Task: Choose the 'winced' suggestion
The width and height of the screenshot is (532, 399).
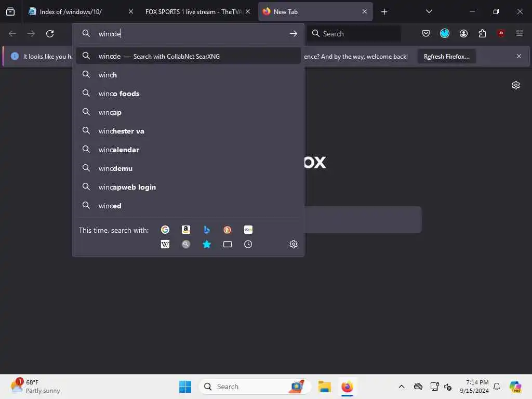Action: click(x=188, y=206)
